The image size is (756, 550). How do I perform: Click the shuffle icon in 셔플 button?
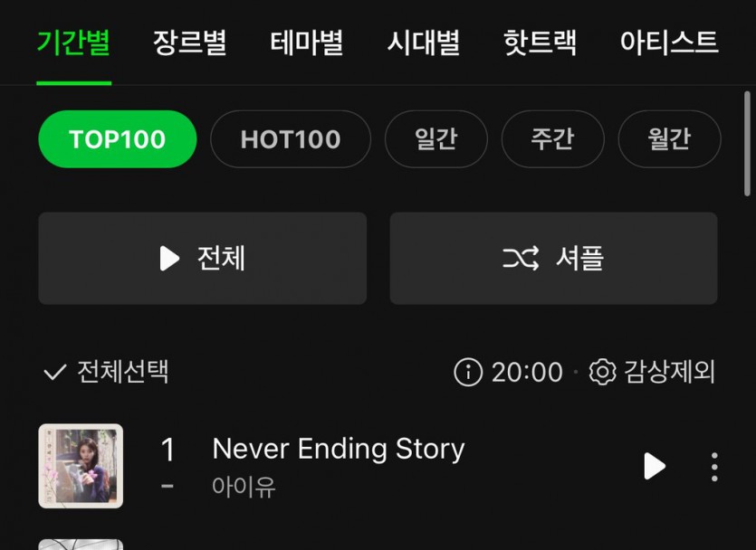(521, 258)
